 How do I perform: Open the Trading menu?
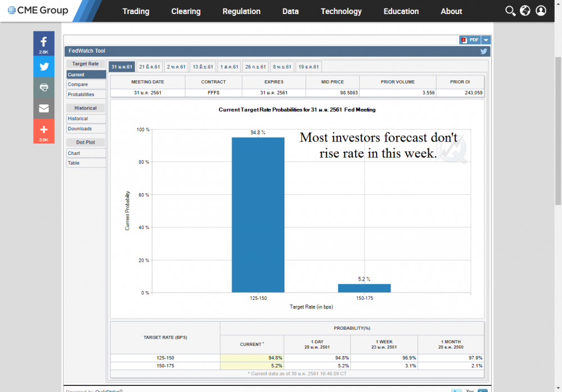click(x=136, y=11)
